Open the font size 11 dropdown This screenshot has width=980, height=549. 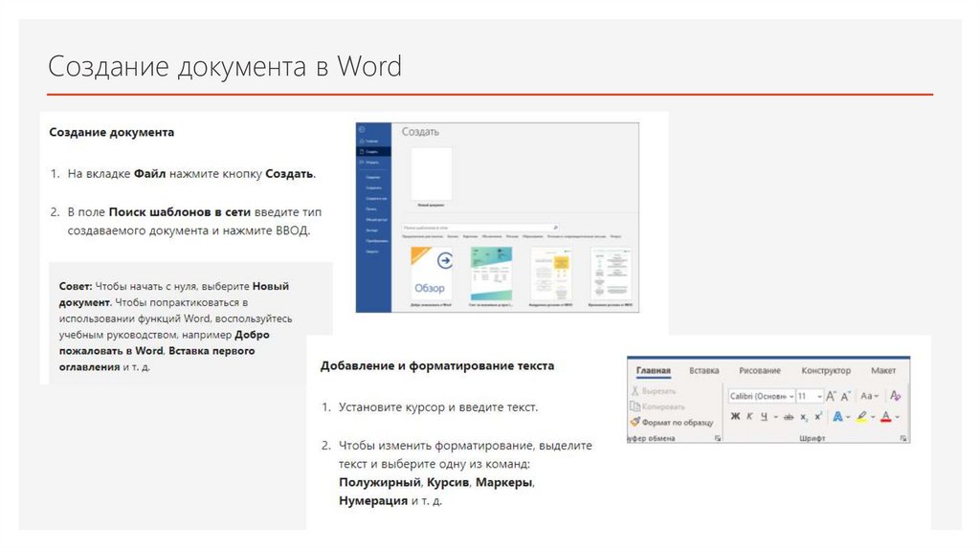pyautogui.click(x=819, y=396)
